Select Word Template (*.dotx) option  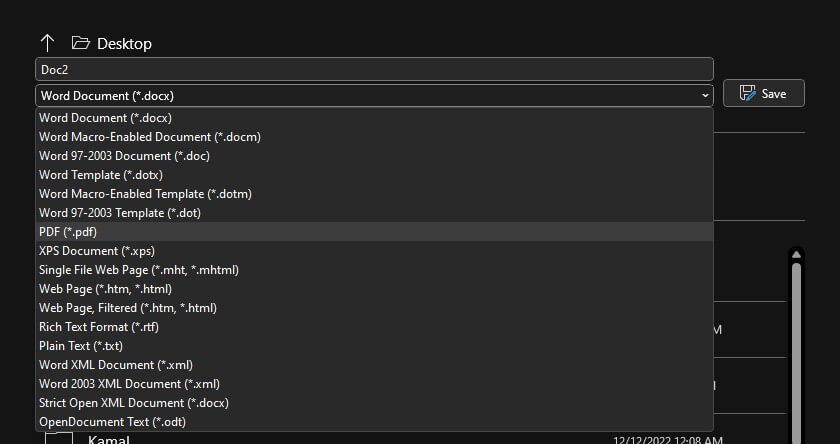374,175
